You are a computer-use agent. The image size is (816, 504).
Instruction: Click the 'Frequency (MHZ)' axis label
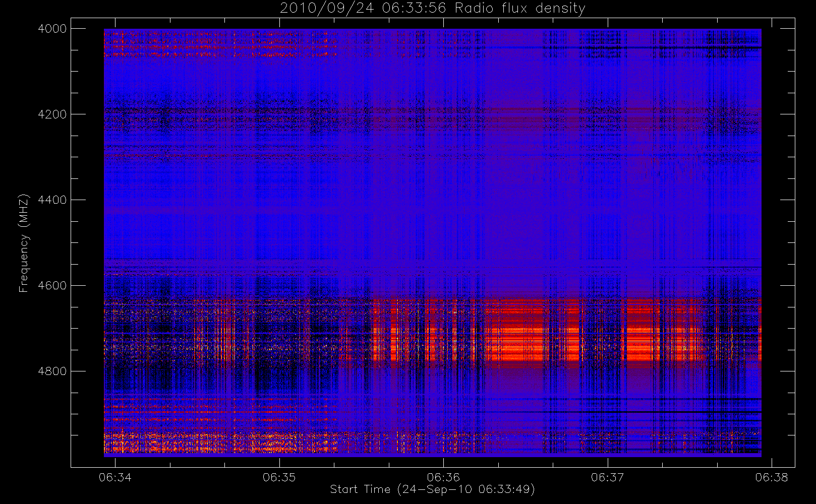click(x=24, y=243)
